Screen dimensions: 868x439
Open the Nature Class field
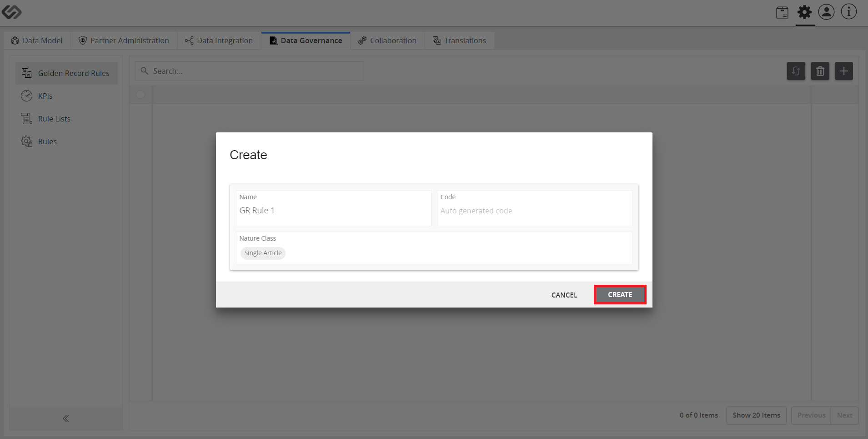(x=434, y=248)
